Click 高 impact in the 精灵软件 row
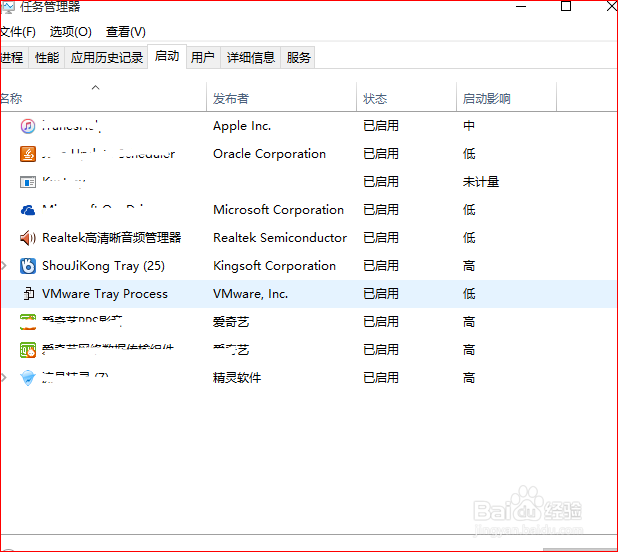This screenshot has width=618, height=552. coord(469,378)
